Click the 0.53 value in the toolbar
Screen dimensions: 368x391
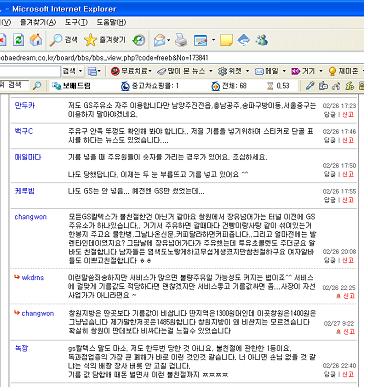[x=283, y=86]
